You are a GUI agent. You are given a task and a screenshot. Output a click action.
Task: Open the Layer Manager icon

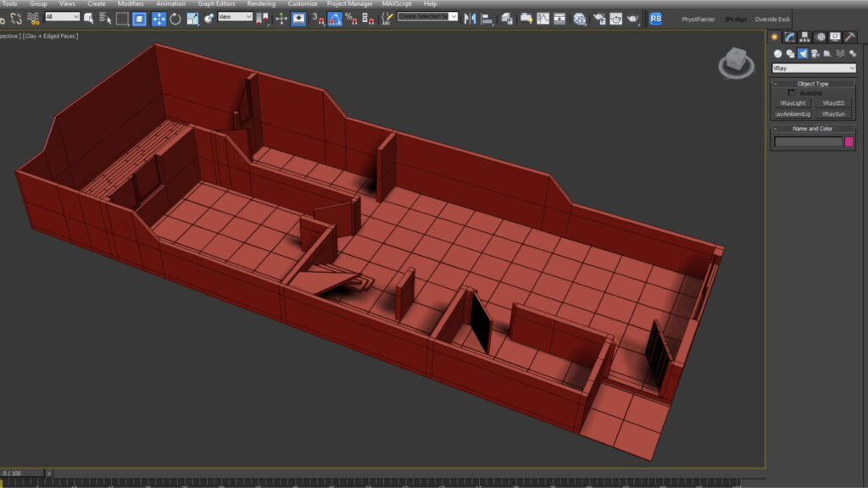click(x=507, y=19)
